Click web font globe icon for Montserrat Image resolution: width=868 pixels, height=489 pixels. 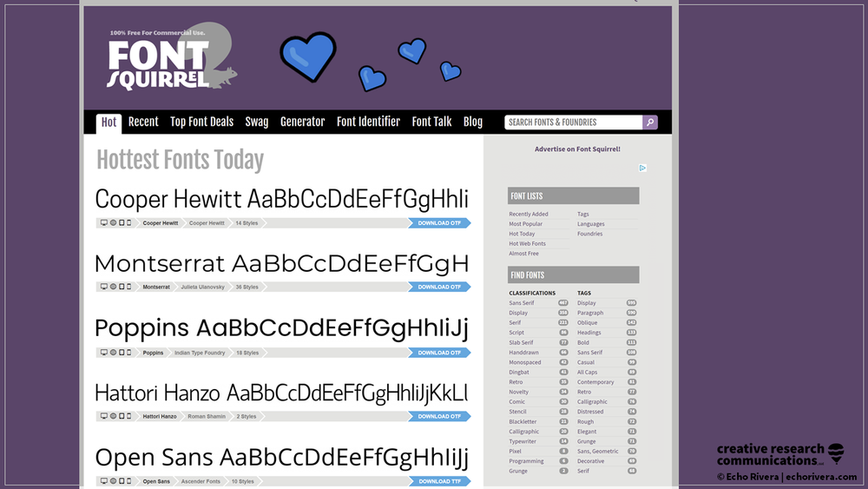pyautogui.click(x=113, y=287)
